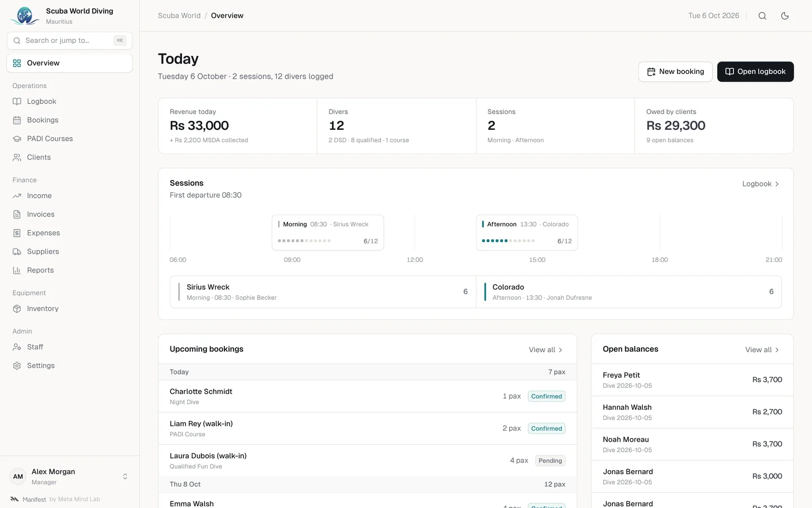Click the Open logbook button
Image resolution: width=812 pixels, height=508 pixels.
(x=756, y=72)
